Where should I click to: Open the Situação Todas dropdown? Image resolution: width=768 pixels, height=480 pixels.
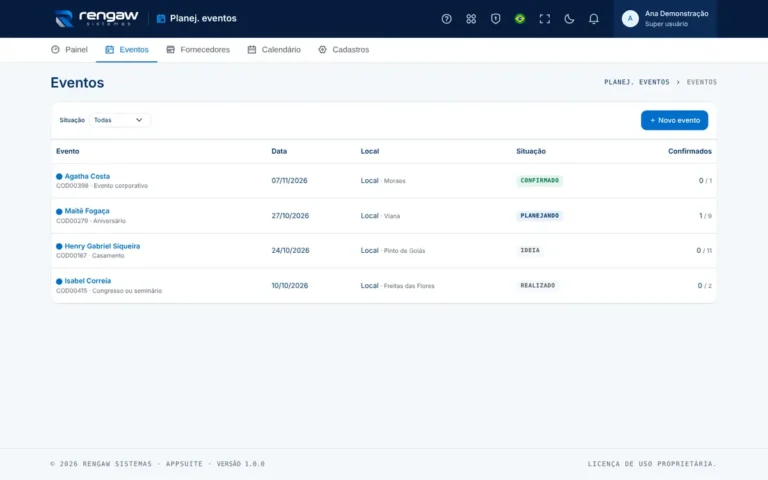pos(120,120)
